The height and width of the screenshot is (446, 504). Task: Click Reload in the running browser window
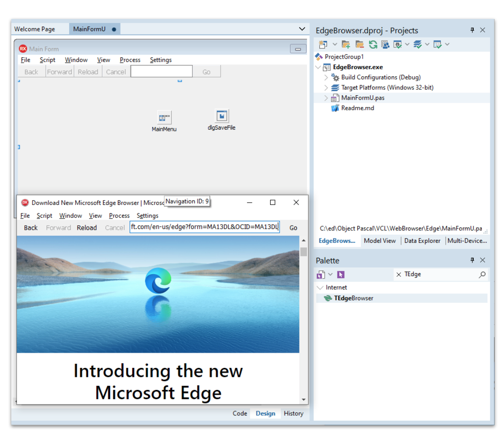(87, 228)
